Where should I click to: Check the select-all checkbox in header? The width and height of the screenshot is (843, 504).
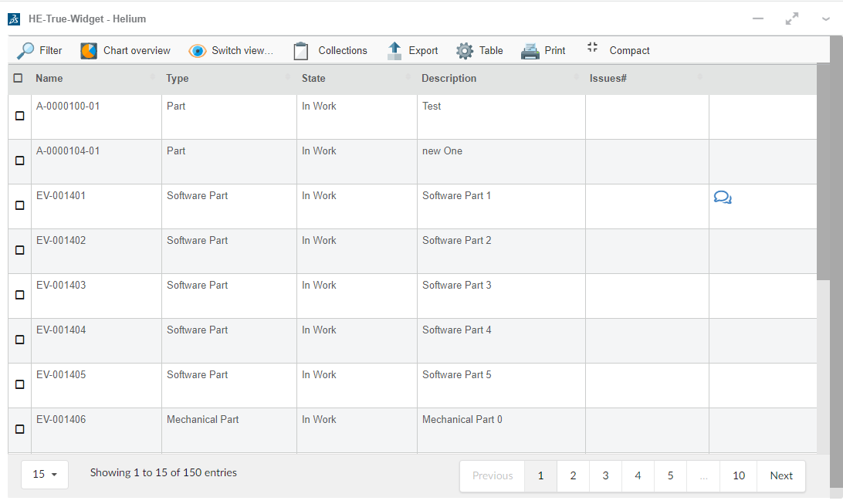click(19, 78)
